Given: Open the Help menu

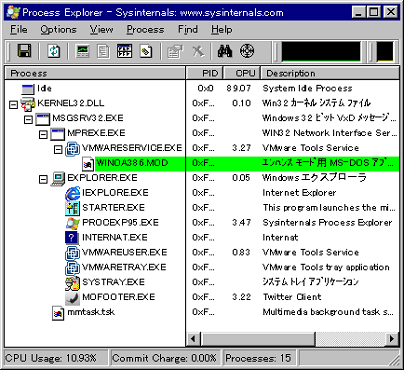Looking at the screenshot, I should click(x=221, y=30).
